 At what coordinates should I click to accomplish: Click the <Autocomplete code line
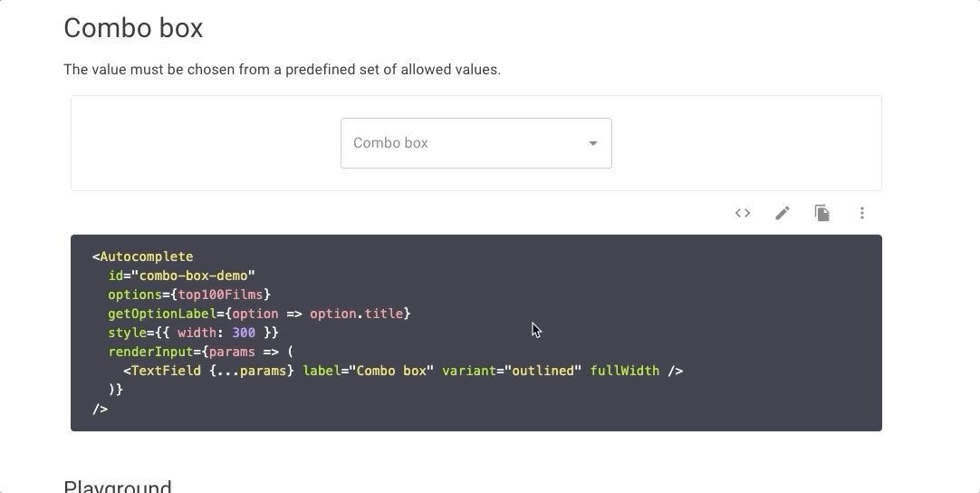click(142, 256)
